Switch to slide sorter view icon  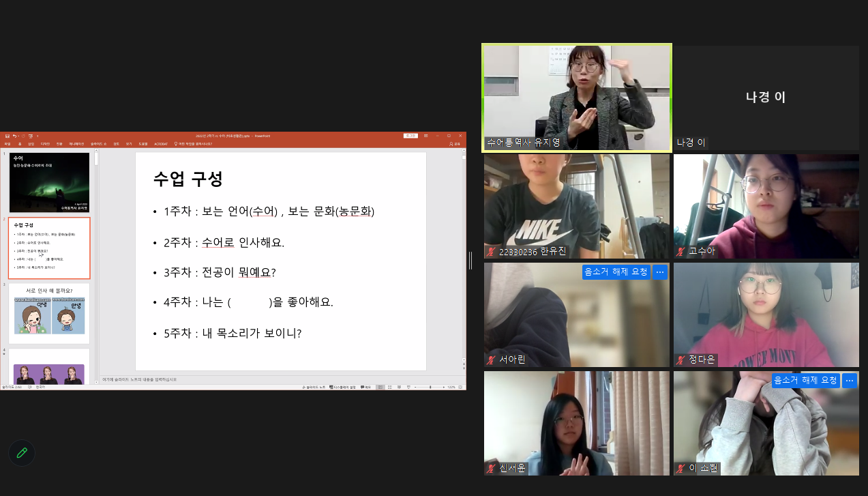389,387
